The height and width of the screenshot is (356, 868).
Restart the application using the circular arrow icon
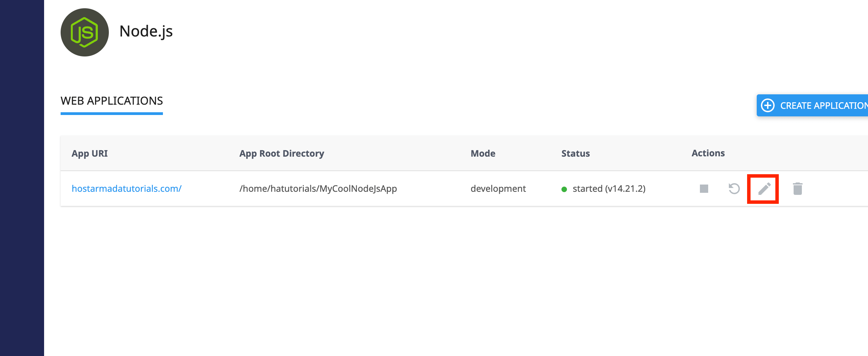(734, 189)
